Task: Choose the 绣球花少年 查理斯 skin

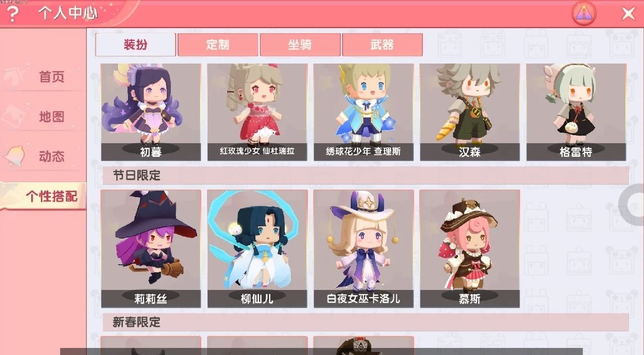Action: coord(363,112)
